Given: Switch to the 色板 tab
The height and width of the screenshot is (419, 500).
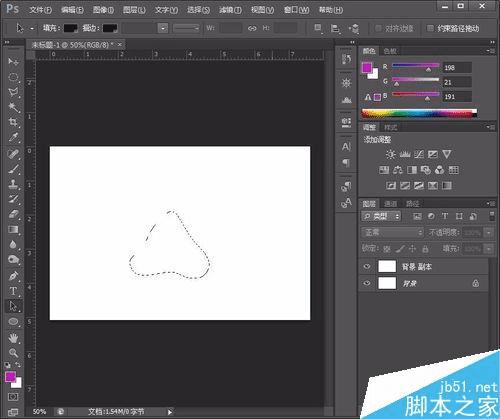Looking at the screenshot, I should tap(390, 51).
